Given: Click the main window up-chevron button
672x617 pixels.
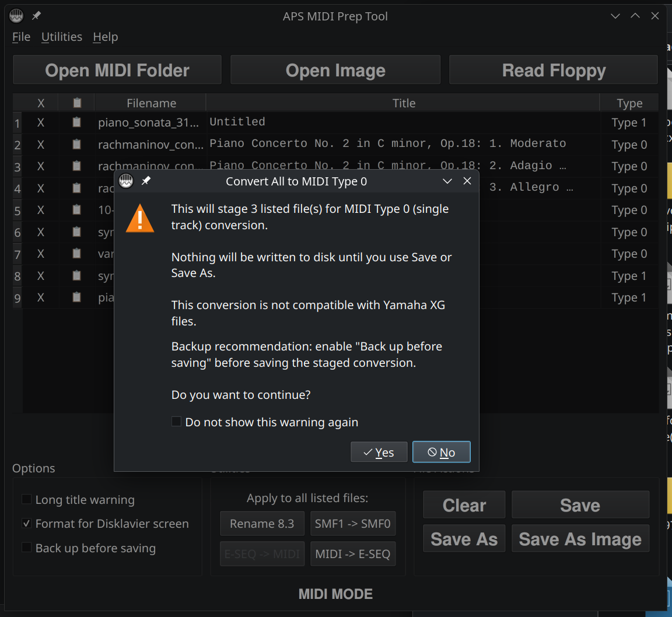Looking at the screenshot, I should 635,16.
